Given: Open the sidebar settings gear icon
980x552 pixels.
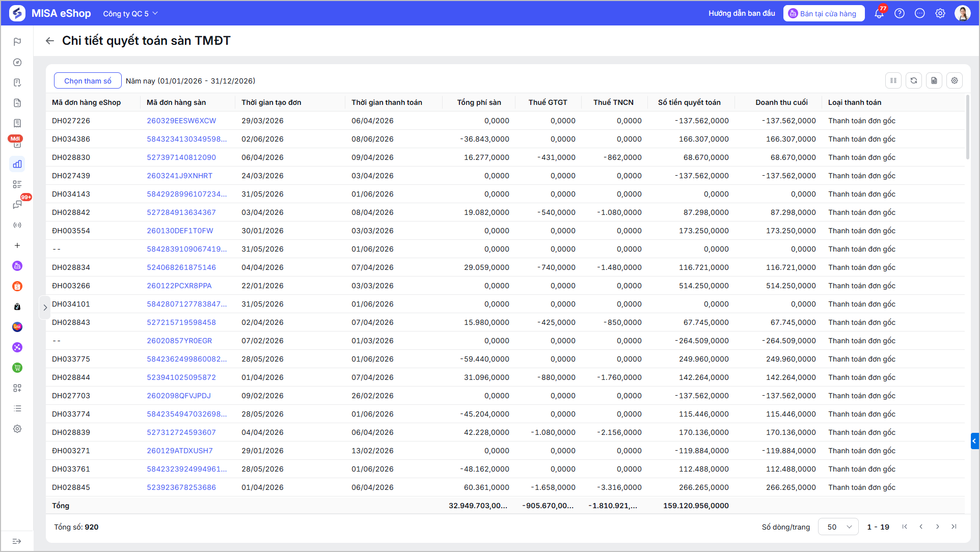Looking at the screenshot, I should pyautogui.click(x=17, y=429).
